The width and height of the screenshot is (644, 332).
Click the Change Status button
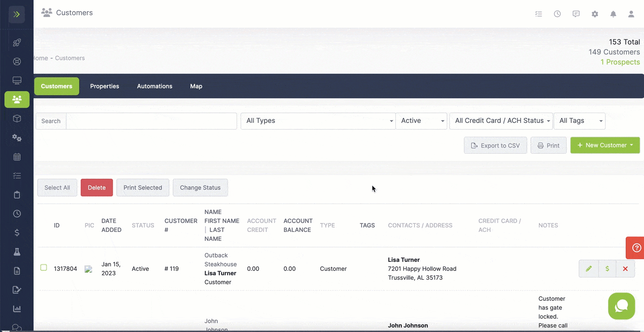click(x=200, y=188)
